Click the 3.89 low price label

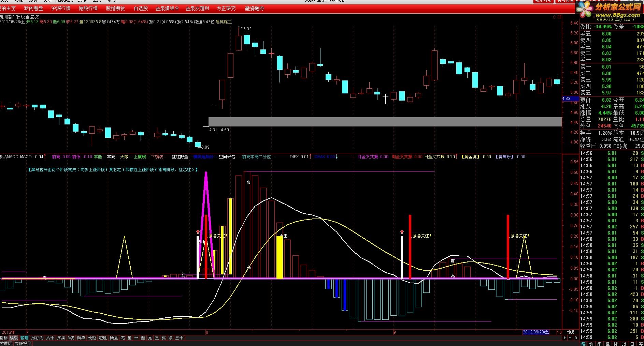(x=205, y=147)
